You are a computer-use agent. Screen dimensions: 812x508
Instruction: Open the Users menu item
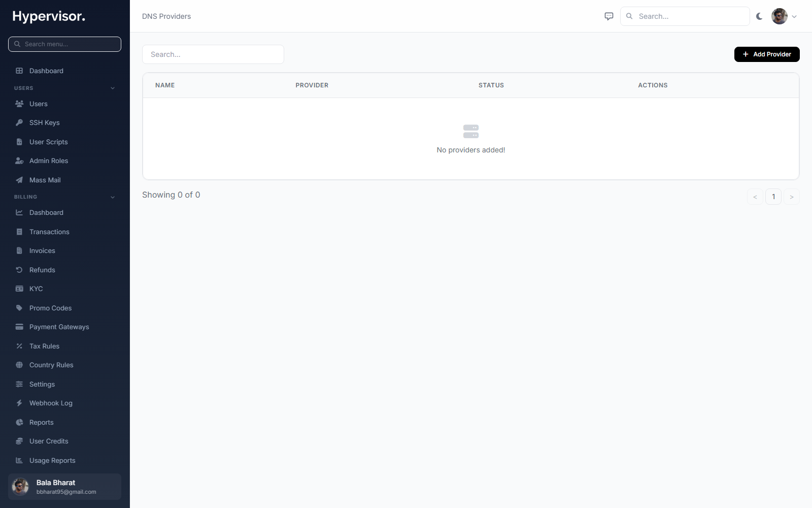click(39, 104)
